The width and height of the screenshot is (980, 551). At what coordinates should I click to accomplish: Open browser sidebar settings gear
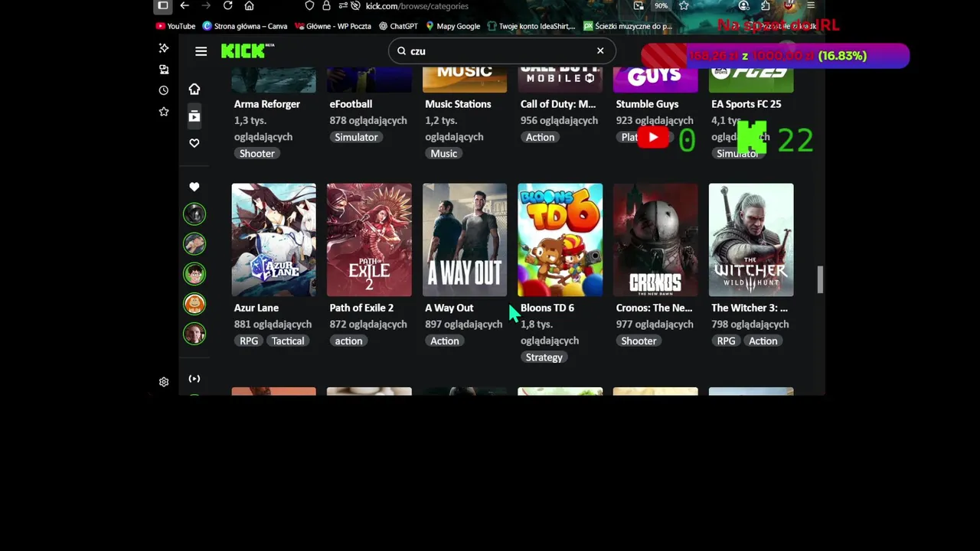pos(164,382)
